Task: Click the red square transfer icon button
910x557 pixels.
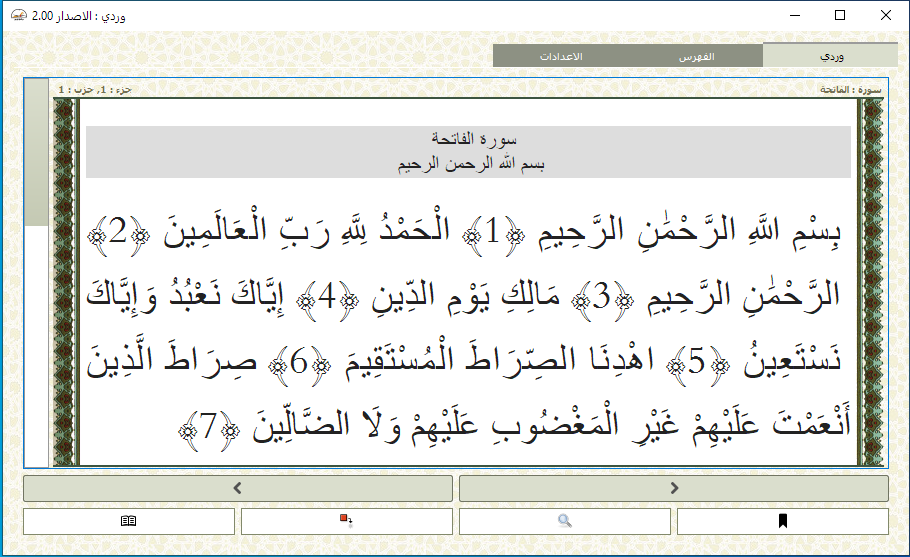Action: [346, 521]
